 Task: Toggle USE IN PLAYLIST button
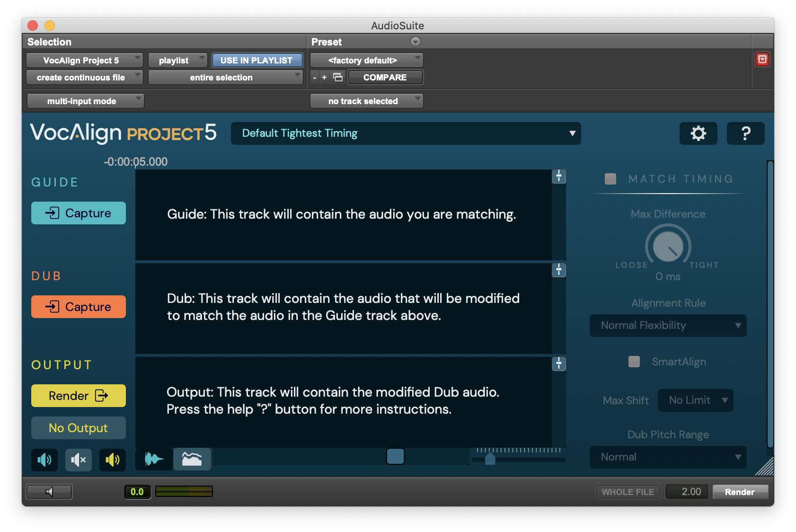256,60
